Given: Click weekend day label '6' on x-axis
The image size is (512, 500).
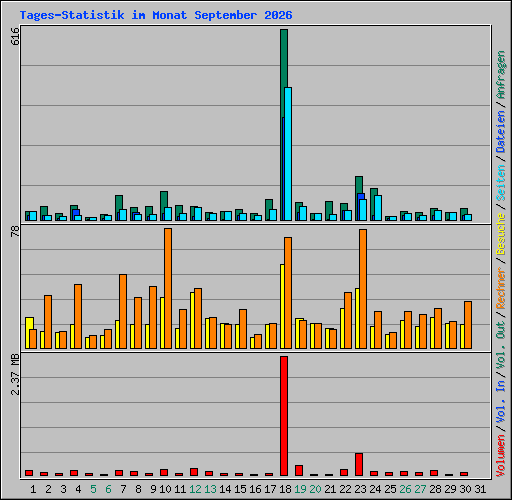Looking at the screenshot, I should tap(108, 489).
